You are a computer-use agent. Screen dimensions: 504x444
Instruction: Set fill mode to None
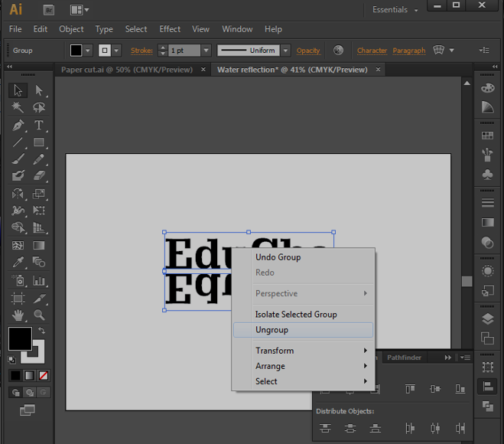44,376
